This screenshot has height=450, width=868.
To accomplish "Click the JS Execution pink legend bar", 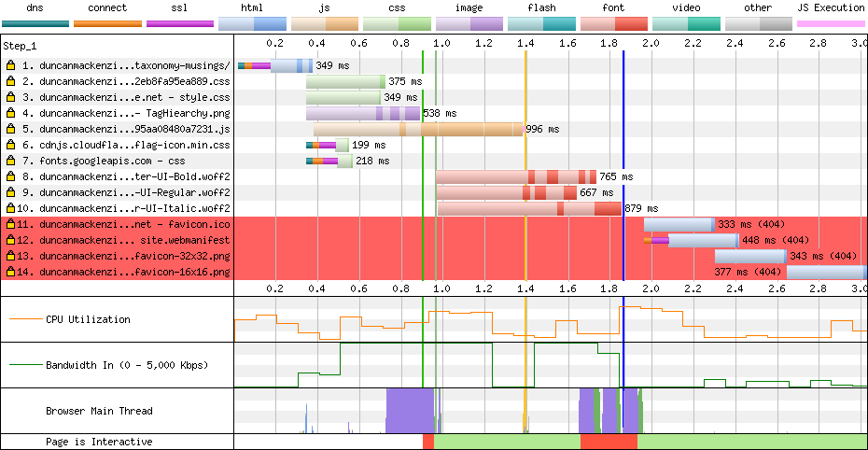I will [x=830, y=23].
